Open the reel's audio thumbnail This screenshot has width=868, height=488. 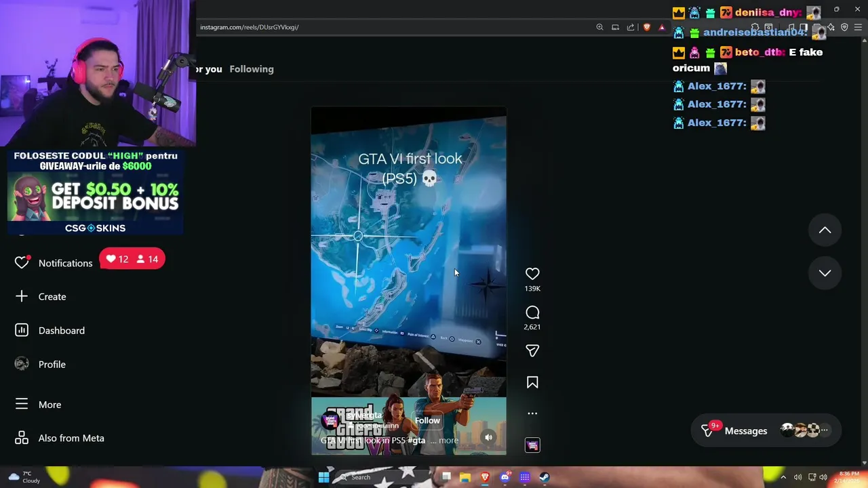[532, 445]
